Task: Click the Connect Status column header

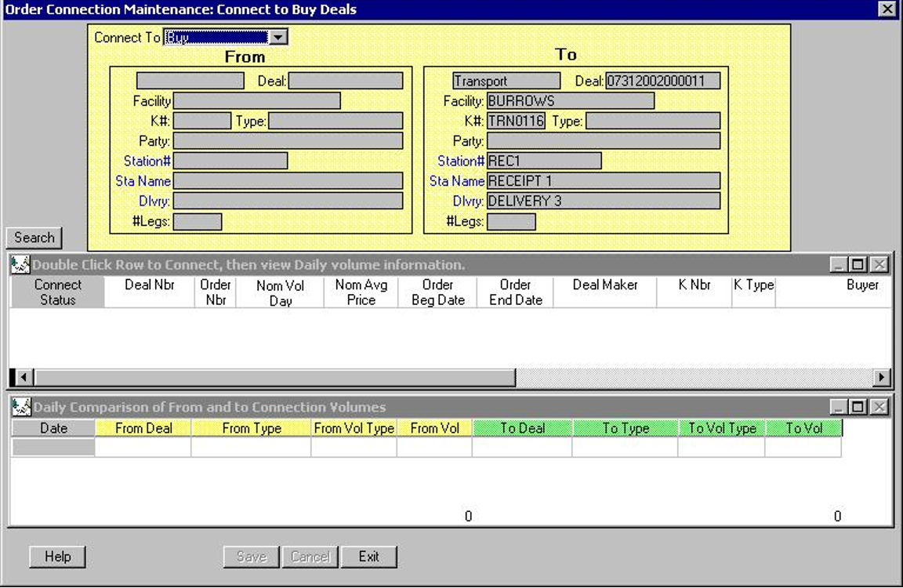Action: tap(57, 292)
